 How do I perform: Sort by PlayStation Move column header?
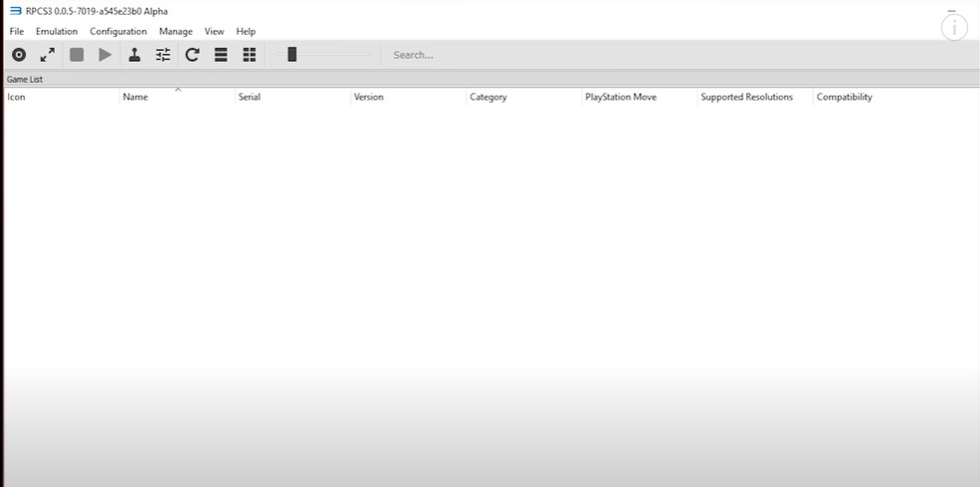pyautogui.click(x=640, y=97)
